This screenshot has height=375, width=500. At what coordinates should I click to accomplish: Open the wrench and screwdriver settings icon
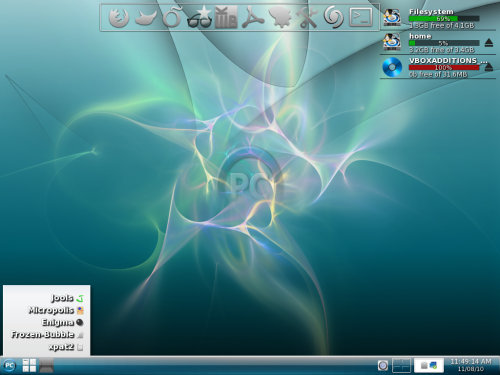click(x=307, y=17)
